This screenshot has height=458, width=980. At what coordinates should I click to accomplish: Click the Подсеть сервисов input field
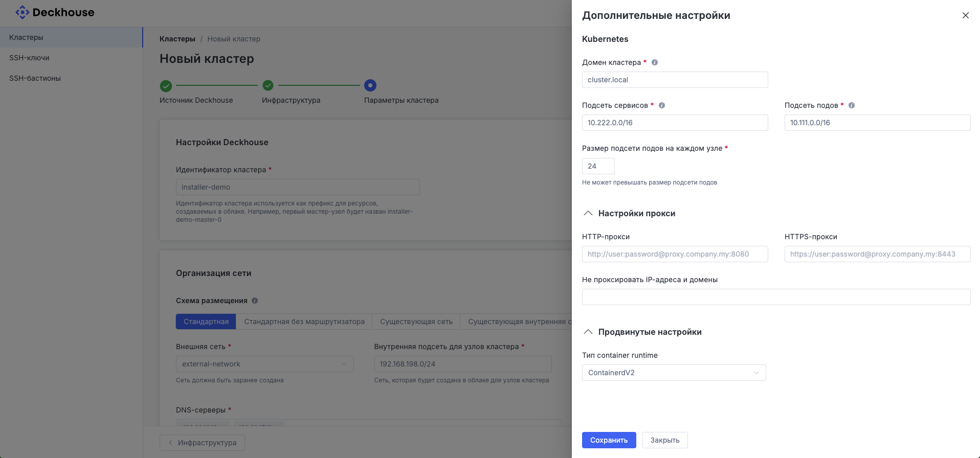[x=675, y=123]
